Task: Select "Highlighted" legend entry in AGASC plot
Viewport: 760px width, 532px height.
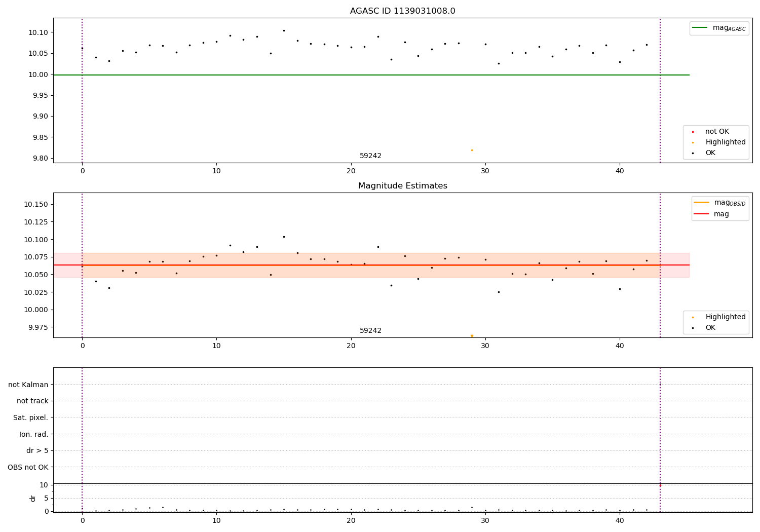Action: click(x=719, y=142)
